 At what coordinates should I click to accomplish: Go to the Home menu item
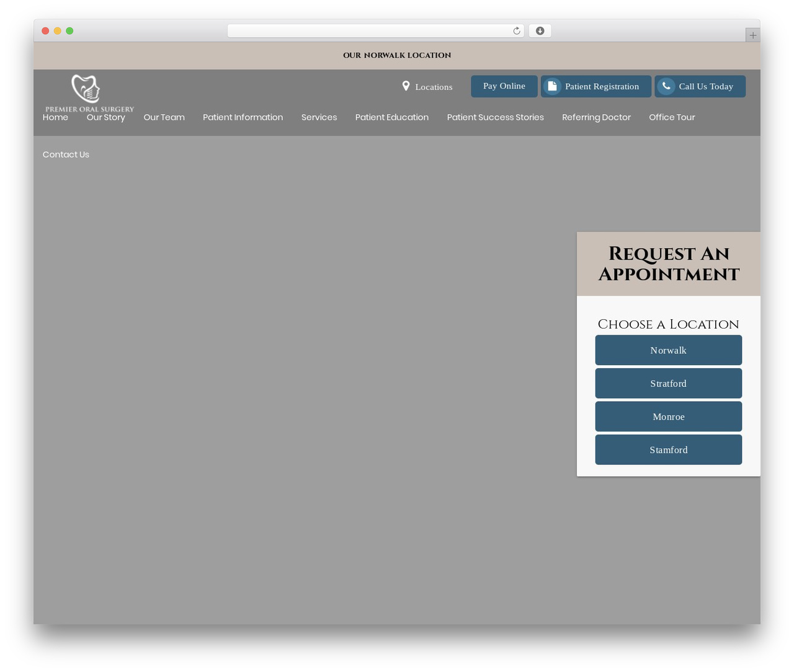coord(55,117)
